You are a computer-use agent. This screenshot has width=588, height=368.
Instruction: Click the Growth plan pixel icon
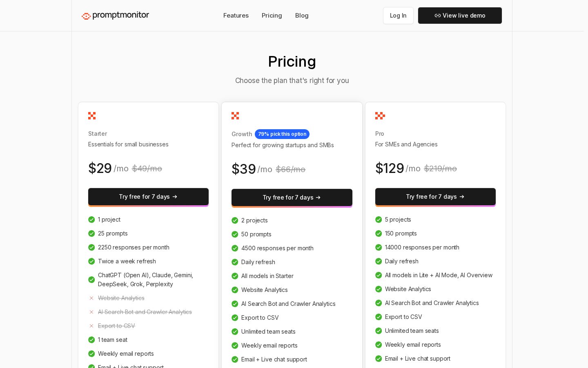[235, 116]
